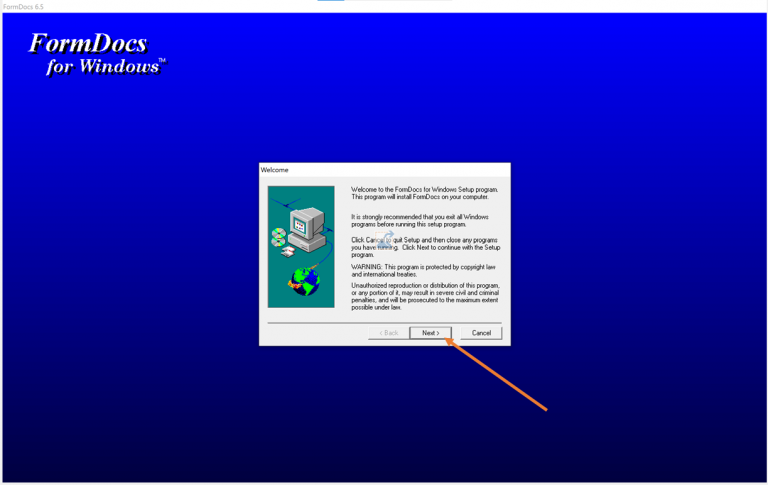Click the blue arrow watermark over the text

(386, 239)
